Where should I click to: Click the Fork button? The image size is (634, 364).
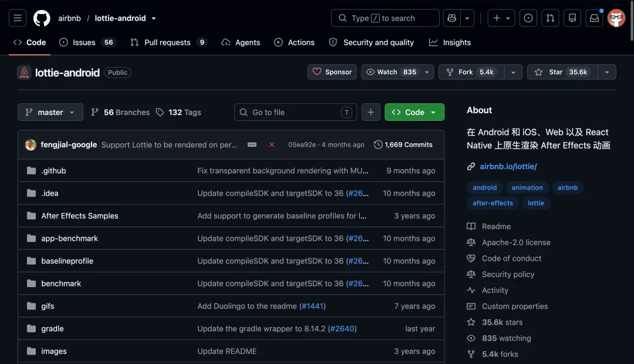click(471, 72)
